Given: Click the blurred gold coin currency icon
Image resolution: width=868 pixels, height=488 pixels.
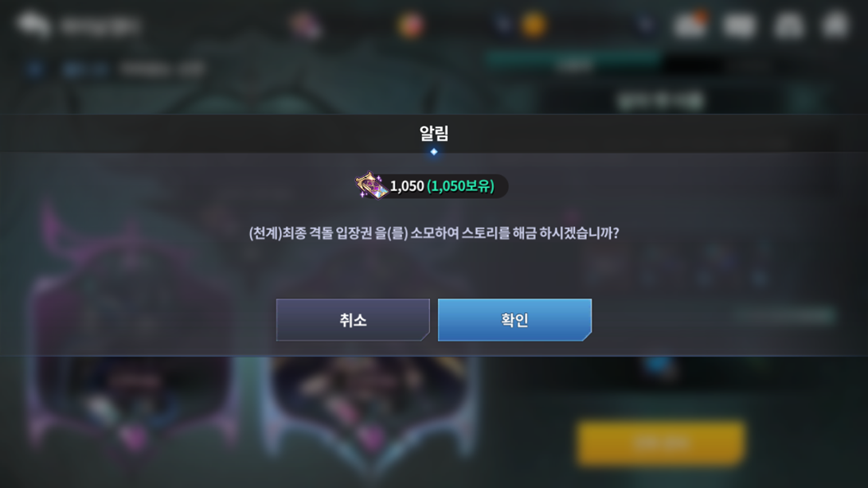Looking at the screenshot, I should point(533,25).
